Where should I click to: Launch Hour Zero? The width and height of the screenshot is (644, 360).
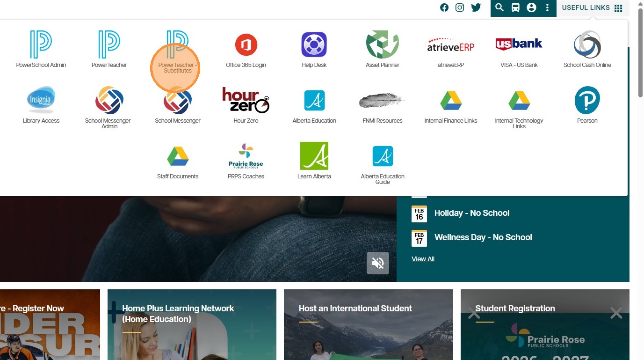click(246, 105)
